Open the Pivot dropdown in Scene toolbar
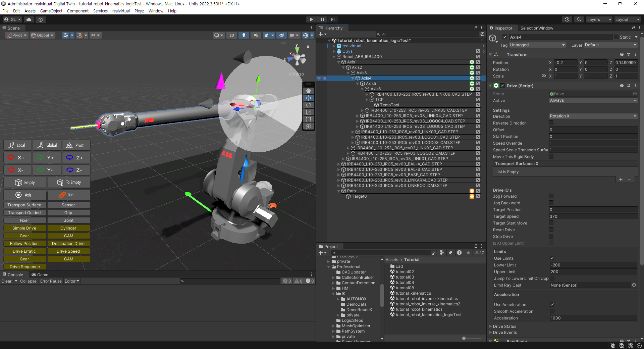644x349 pixels. (17, 35)
